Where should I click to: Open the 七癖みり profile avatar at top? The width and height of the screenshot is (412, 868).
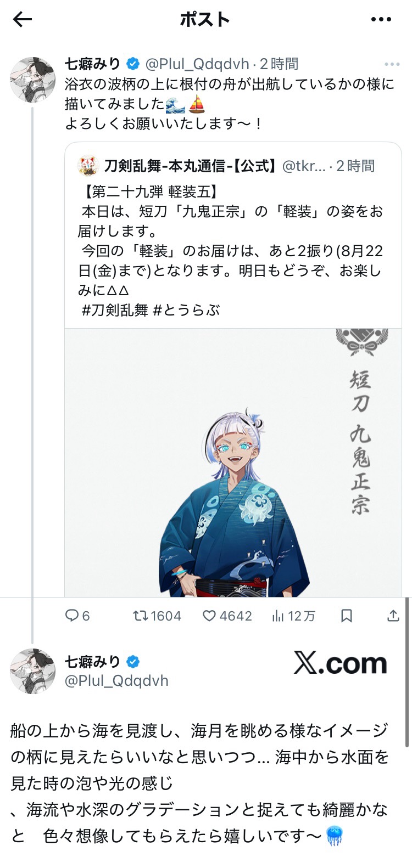pyautogui.click(x=32, y=79)
